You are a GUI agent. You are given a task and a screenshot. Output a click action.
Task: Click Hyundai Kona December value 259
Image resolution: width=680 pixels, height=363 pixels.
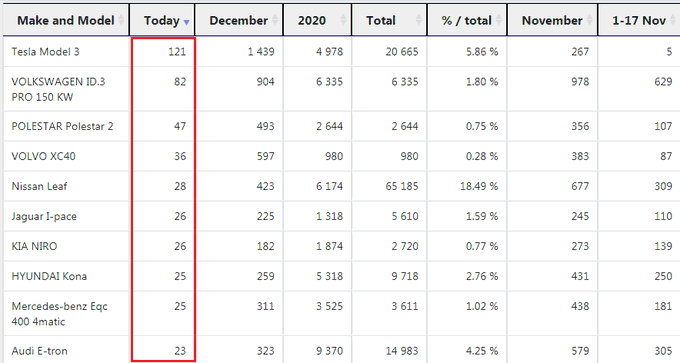(265, 276)
